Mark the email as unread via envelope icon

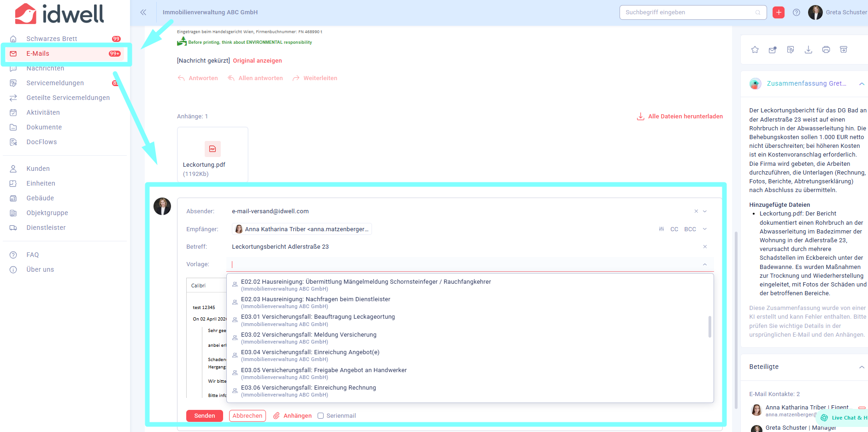click(x=773, y=50)
